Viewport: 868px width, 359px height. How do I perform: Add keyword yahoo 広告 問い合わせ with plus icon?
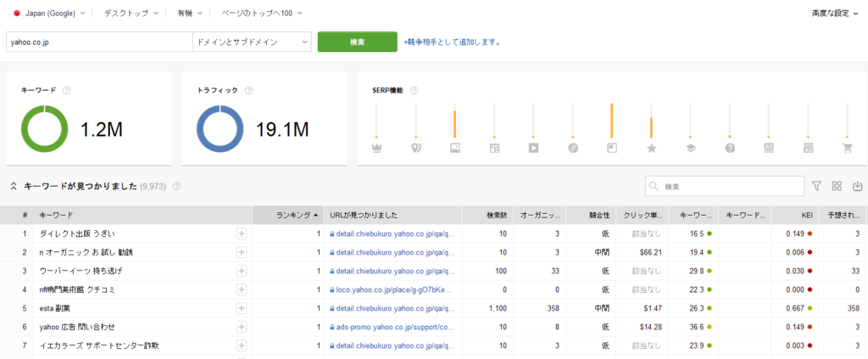tap(242, 327)
